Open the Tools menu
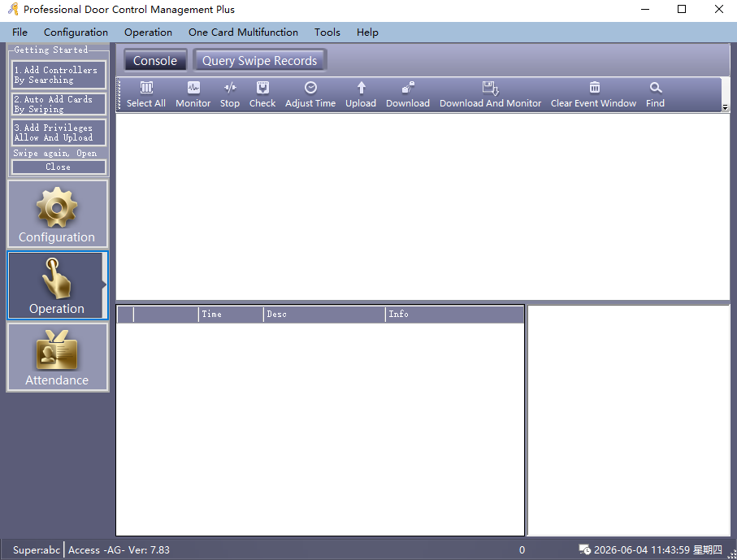 click(327, 32)
